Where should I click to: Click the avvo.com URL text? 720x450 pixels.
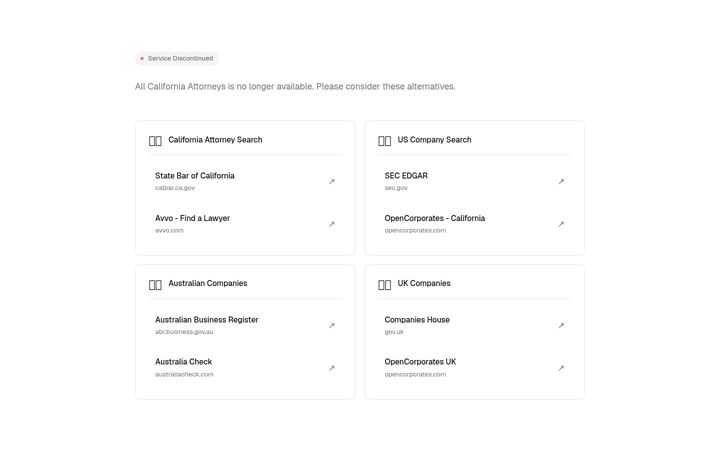(169, 231)
